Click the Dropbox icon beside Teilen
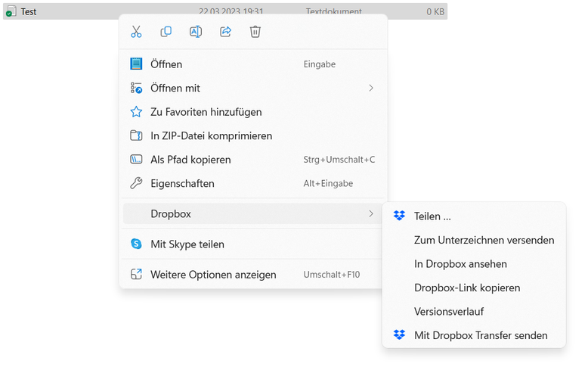Viewport: 588px width, 367px height. [399, 216]
